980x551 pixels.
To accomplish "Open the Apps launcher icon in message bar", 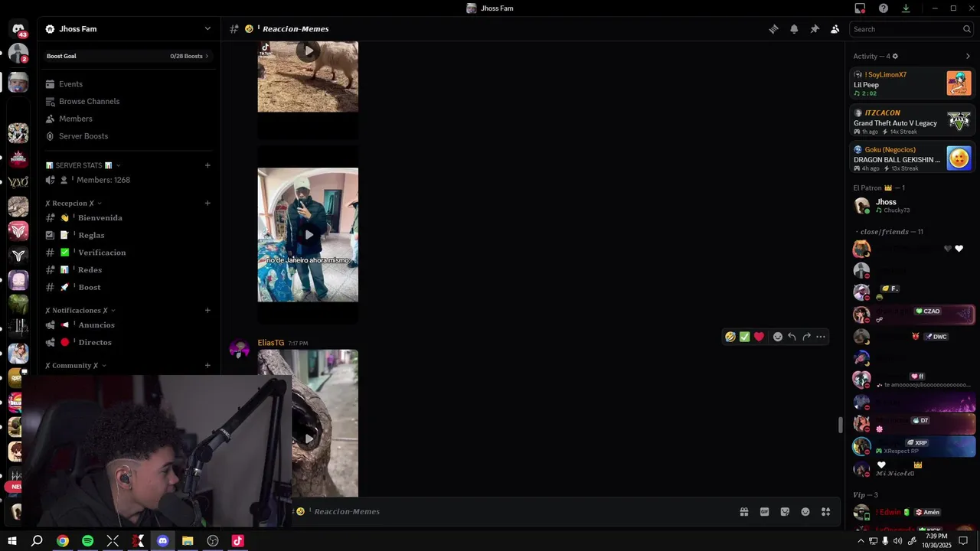I will pyautogui.click(x=825, y=512).
